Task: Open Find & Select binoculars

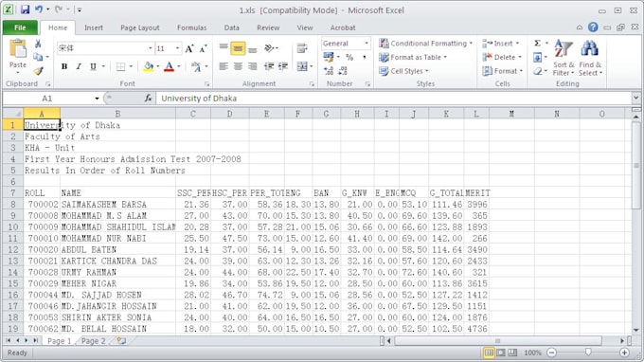Action: 590,58
